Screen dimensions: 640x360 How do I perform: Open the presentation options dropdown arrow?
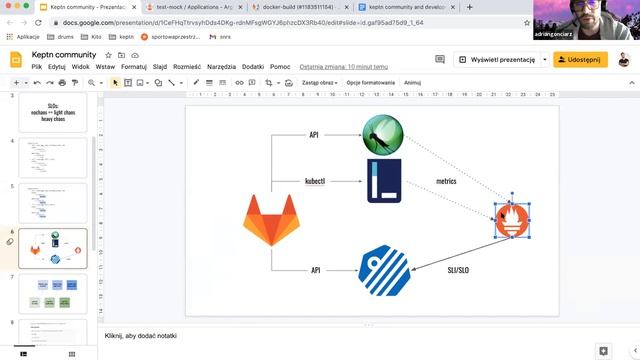coord(544,60)
